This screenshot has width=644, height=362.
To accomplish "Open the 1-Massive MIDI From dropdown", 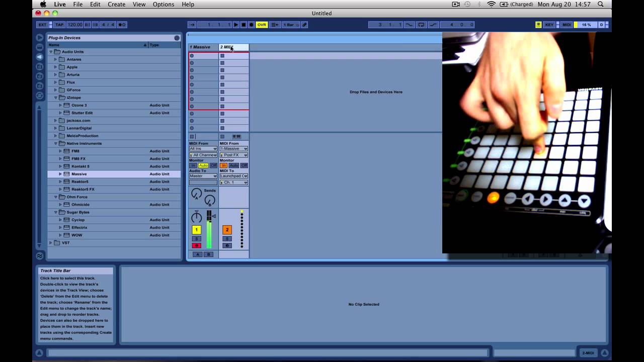I will pyautogui.click(x=233, y=149).
